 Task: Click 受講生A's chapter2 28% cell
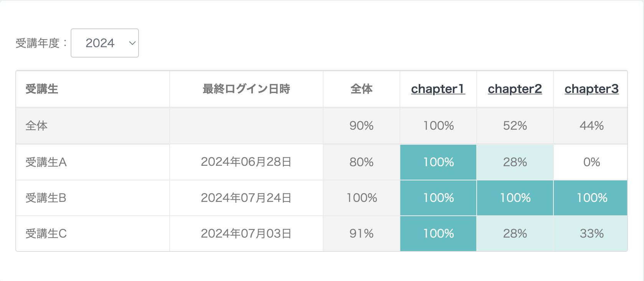515,162
